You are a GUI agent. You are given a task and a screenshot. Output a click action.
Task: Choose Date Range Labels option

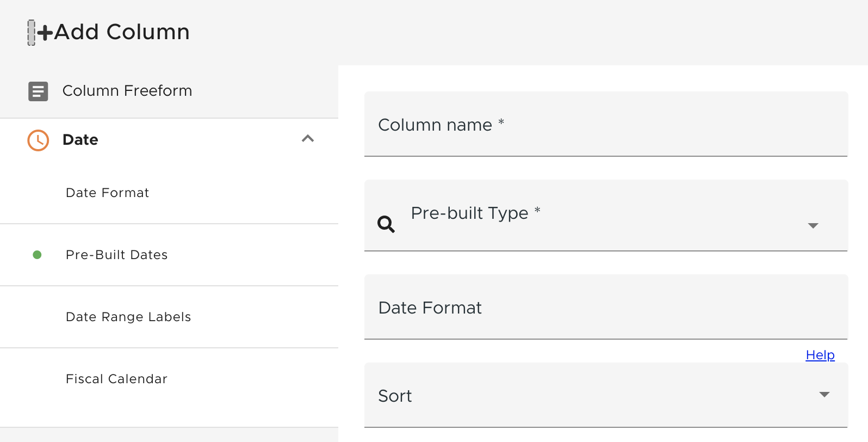point(128,317)
